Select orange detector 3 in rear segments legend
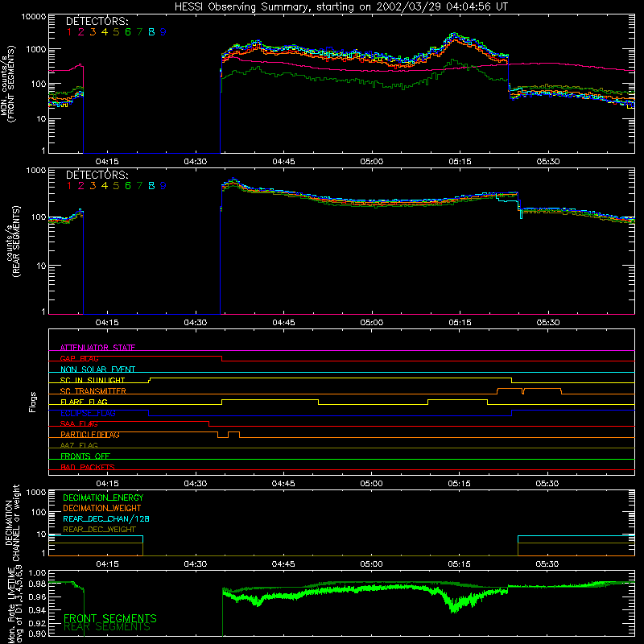This screenshot has width=644, height=644. click(93, 186)
